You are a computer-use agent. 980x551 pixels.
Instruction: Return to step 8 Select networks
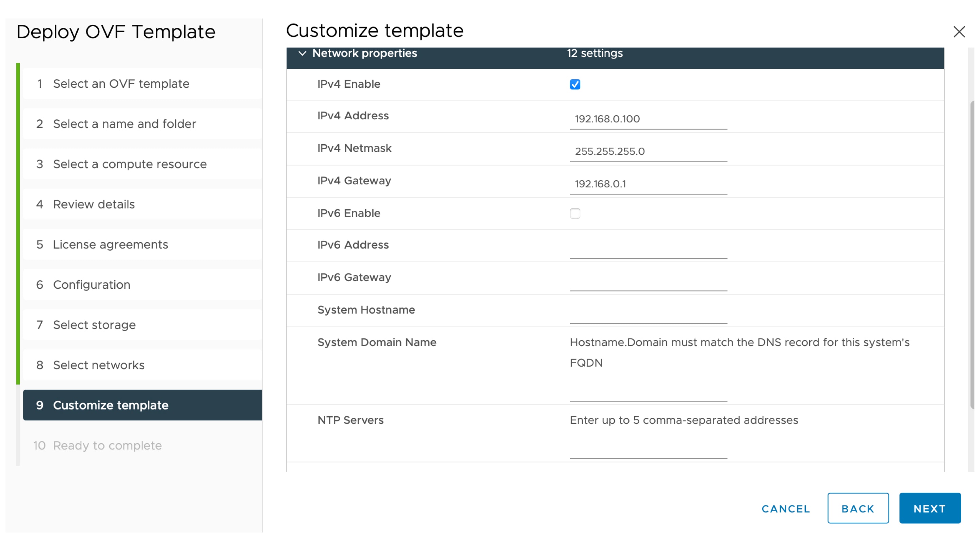coord(99,365)
